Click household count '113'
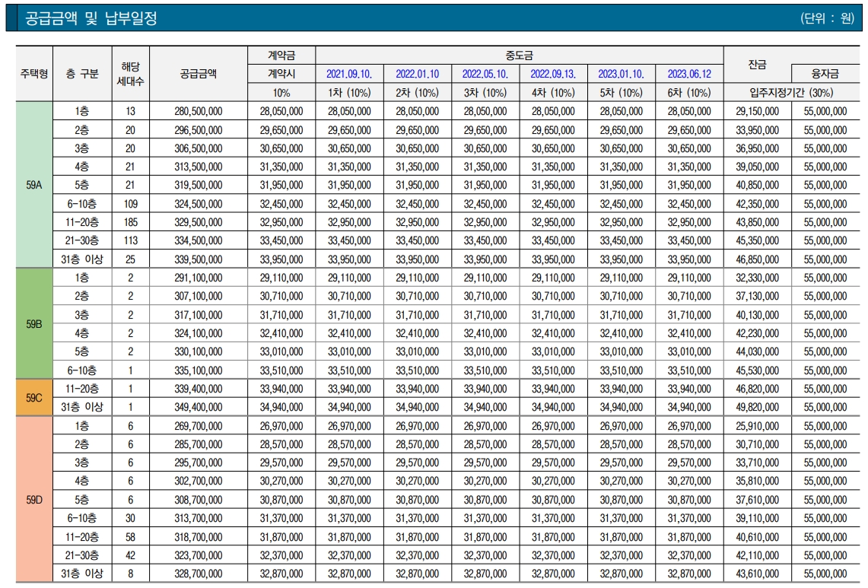The width and height of the screenshot is (868, 588). [131, 240]
